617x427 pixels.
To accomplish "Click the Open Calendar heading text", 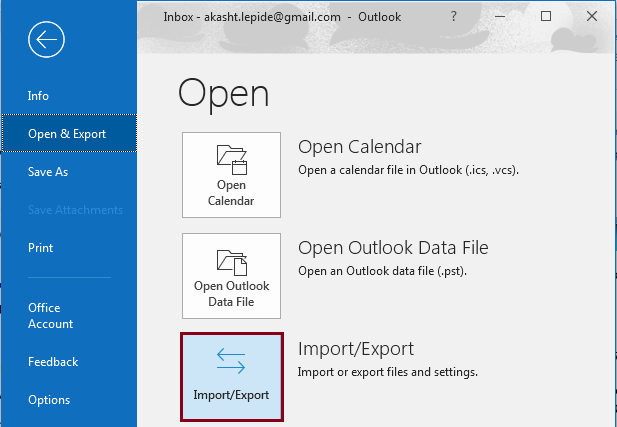I will tap(359, 147).
